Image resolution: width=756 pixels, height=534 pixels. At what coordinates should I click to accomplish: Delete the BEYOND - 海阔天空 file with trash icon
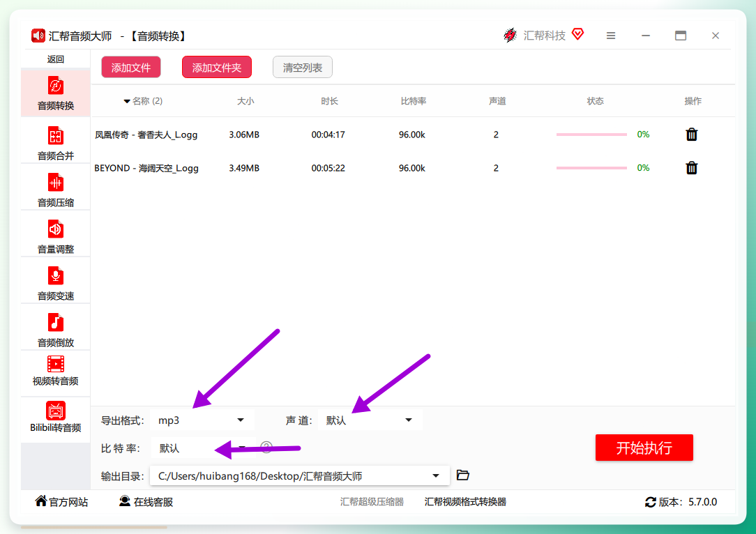[691, 168]
